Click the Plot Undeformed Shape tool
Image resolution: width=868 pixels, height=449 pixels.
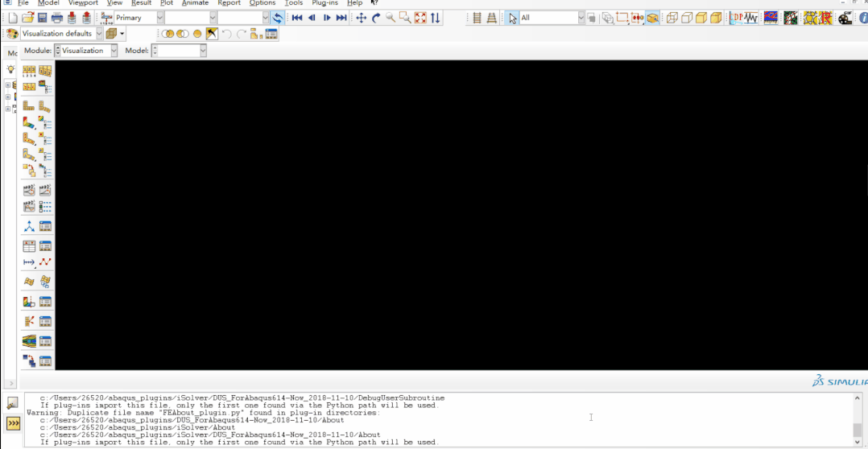[x=29, y=106]
